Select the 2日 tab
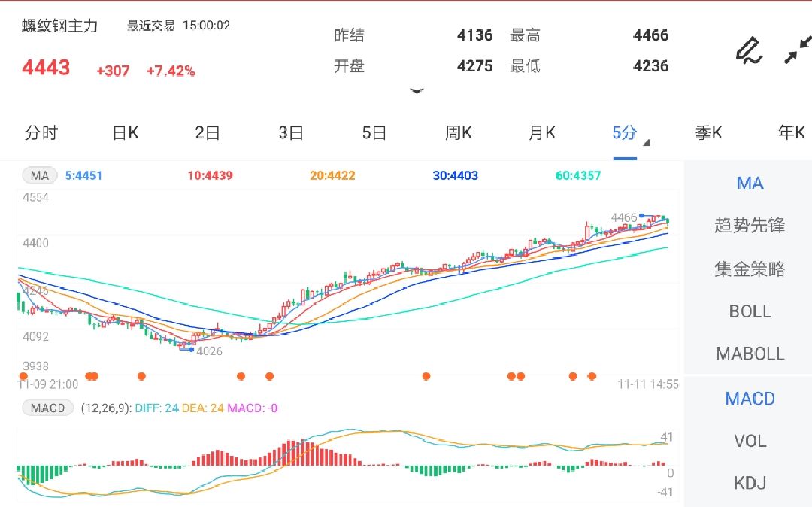The image size is (812, 507). click(x=208, y=133)
